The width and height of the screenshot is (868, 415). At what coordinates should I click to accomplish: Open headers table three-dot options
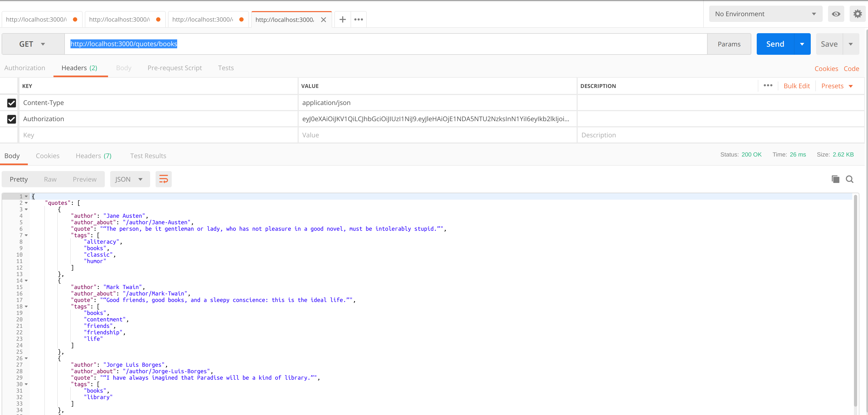click(768, 86)
